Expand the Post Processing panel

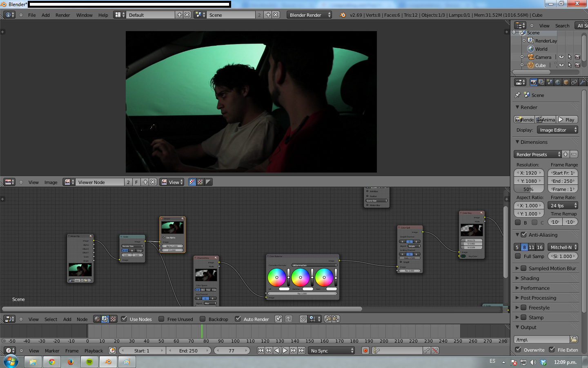[538, 298]
